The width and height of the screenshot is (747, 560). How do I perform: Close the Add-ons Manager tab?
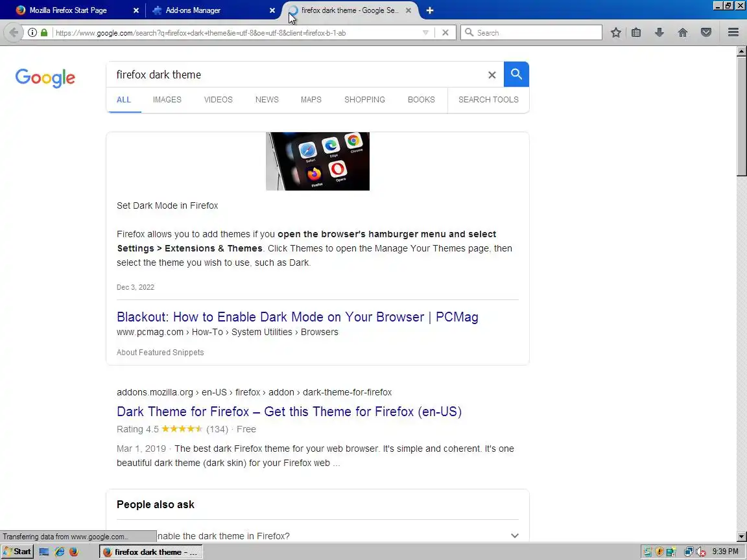pos(272,10)
